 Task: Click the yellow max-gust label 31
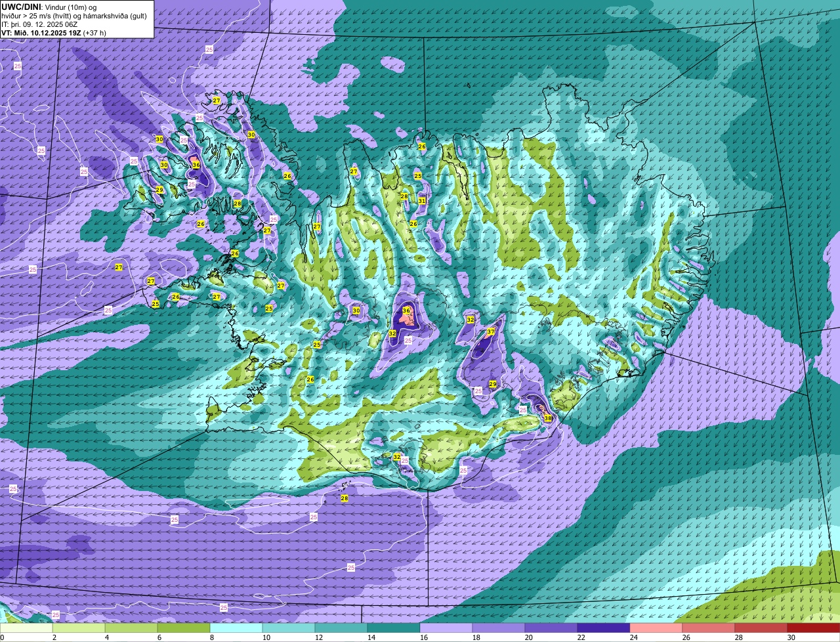point(422,201)
